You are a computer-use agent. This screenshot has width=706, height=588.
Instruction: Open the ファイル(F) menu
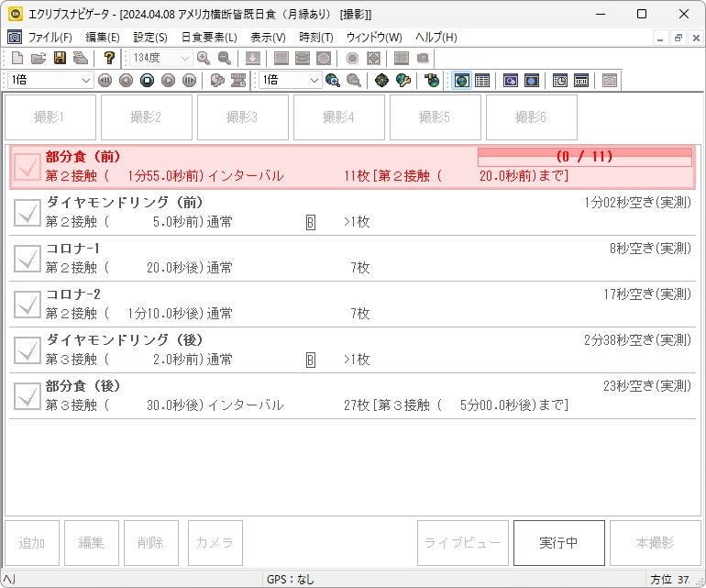click(x=50, y=38)
